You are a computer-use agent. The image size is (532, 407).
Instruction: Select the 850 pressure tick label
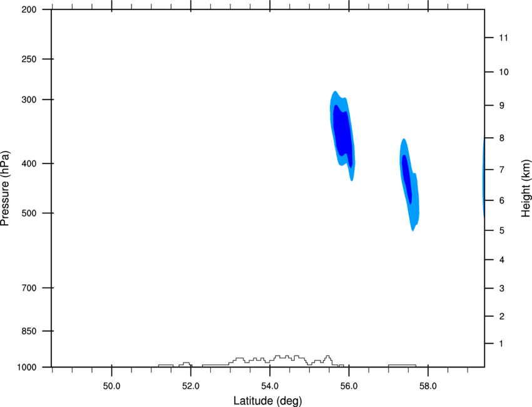pyautogui.click(x=29, y=331)
